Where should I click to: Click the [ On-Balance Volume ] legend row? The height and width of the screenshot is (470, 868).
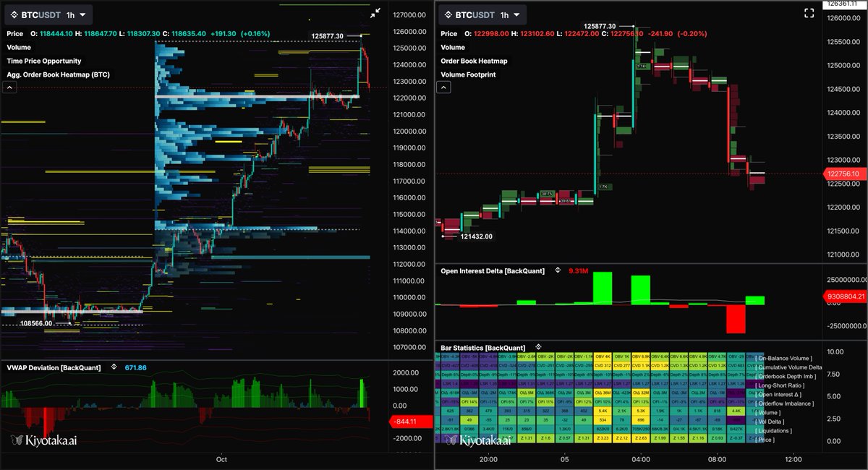[783, 359]
